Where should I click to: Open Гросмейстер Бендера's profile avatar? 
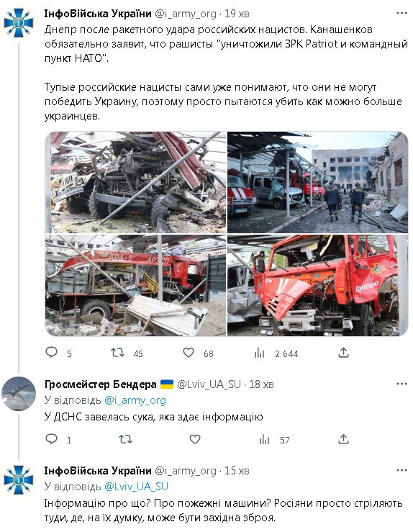[x=19, y=394]
